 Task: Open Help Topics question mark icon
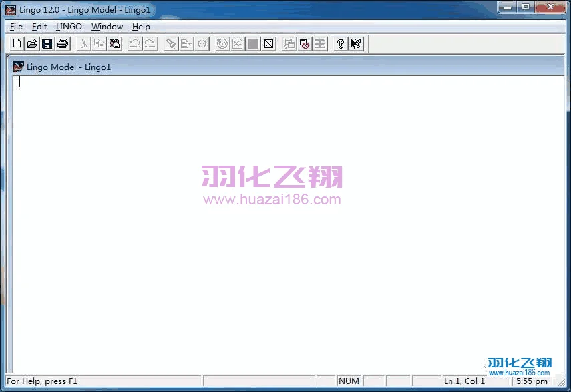point(341,43)
